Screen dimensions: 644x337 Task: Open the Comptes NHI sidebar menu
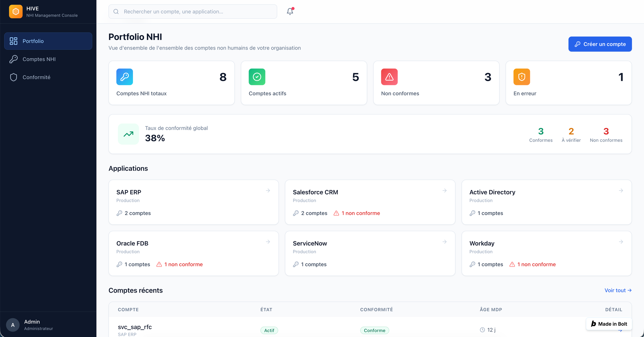pos(48,59)
